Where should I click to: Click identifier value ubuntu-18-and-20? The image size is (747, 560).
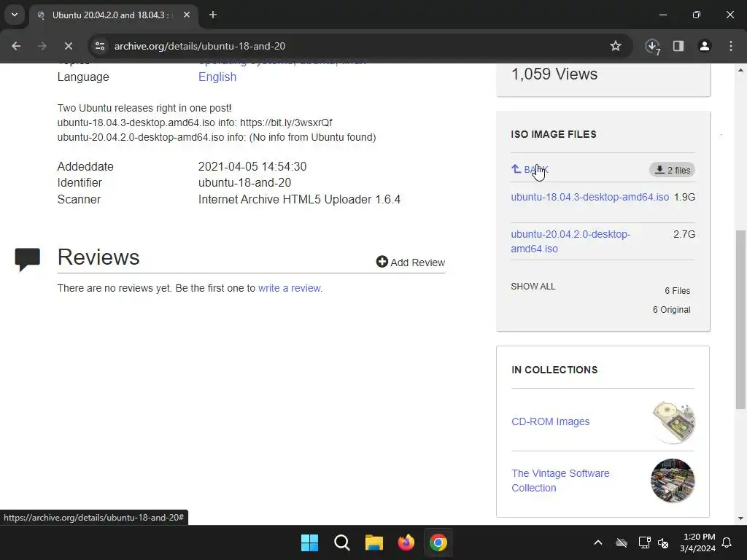244,183
